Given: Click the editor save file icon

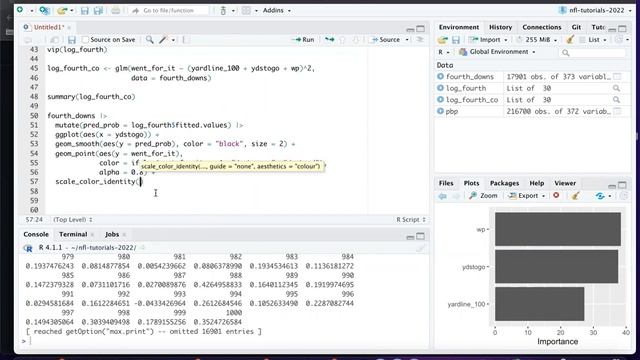Looking at the screenshot, I should coord(72,40).
